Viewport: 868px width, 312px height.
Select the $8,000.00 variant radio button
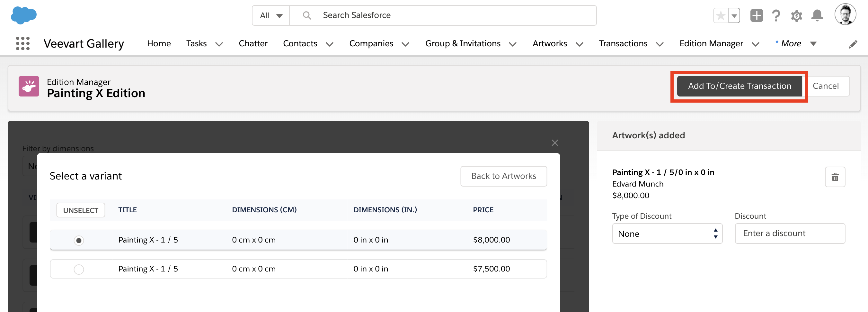point(78,241)
